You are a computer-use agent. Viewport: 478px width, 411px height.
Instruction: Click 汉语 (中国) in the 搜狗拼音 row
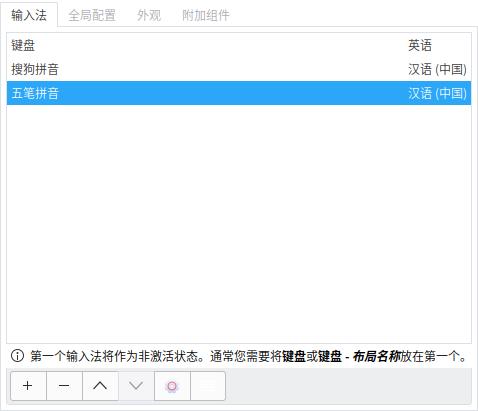tap(437, 69)
